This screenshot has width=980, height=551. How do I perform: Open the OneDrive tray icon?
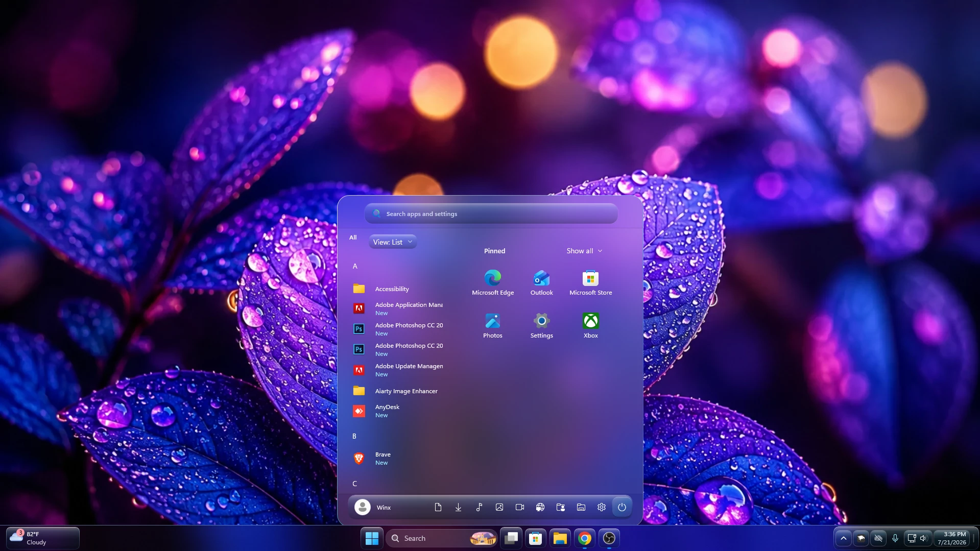point(878,538)
